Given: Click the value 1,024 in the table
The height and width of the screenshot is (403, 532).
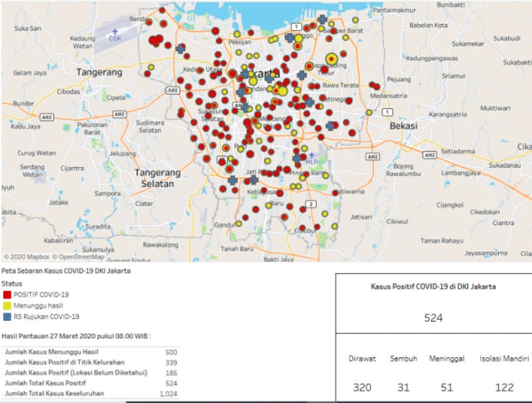Looking at the screenshot, I should (x=168, y=394).
